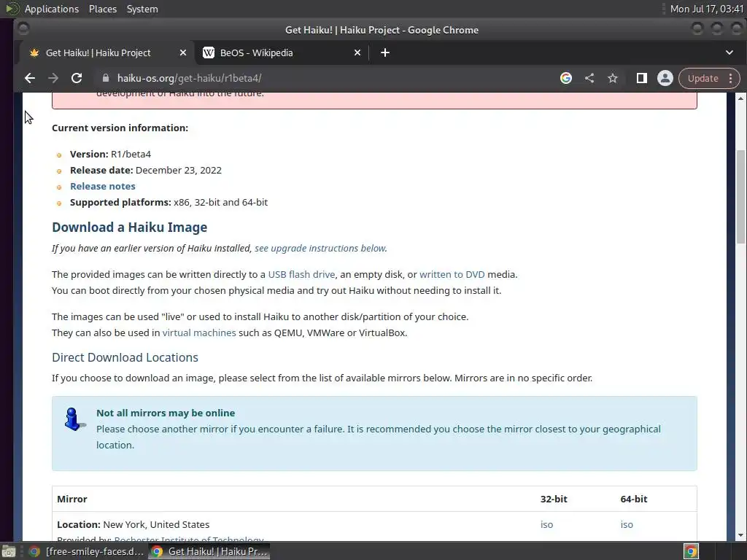This screenshot has height=560, width=747.
Task: Open the System menu
Action: click(142, 9)
